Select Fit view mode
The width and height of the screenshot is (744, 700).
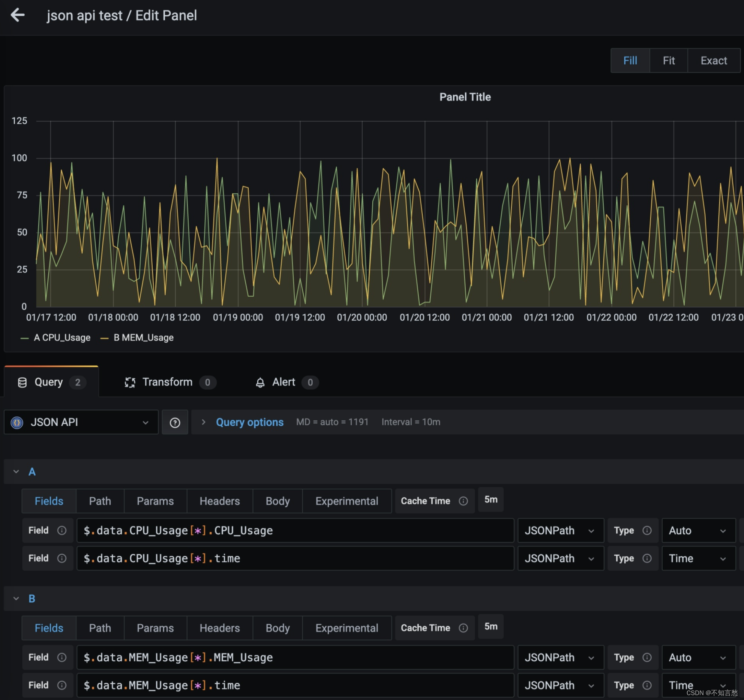pyautogui.click(x=669, y=60)
